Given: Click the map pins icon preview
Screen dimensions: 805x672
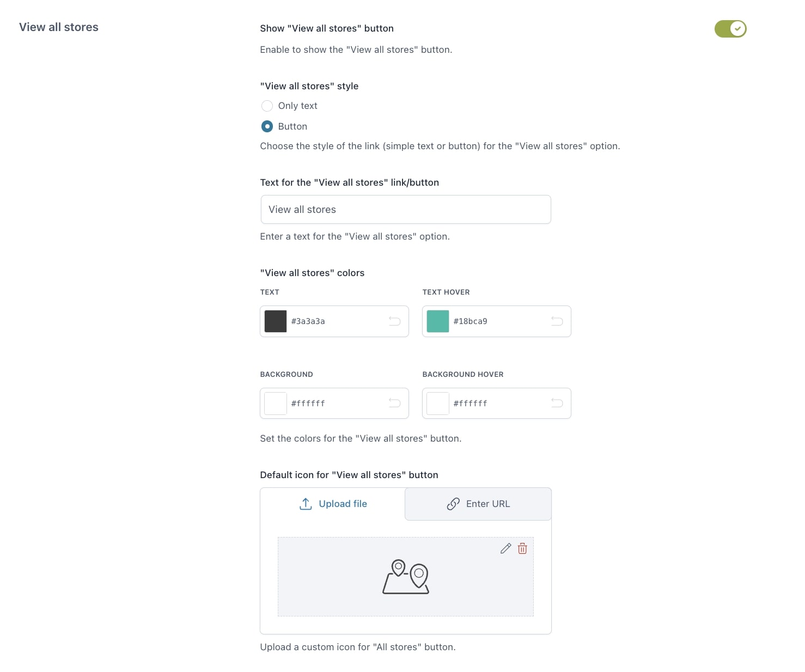Looking at the screenshot, I should click(406, 577).
